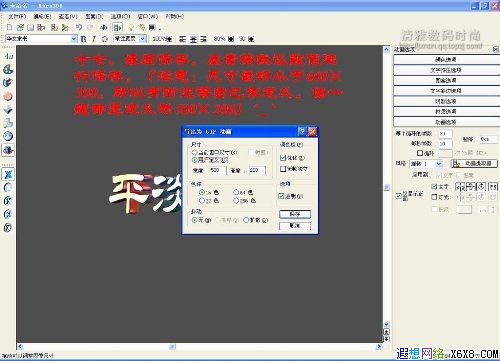Screen dimensions: 500x361
Task: Click the light bulb icon in toolbar
Action: (131, 27)
